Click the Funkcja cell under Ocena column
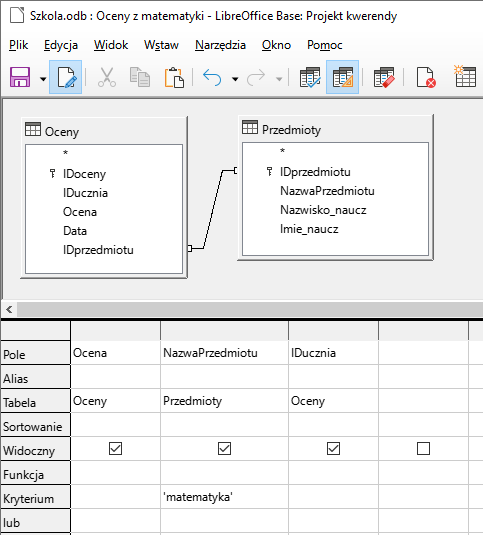The width and height of the screenshot is (483, 535). (116, 473)
